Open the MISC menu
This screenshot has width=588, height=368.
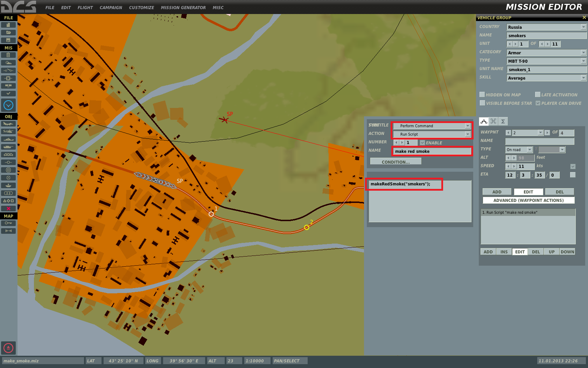click(x=218, y=7)
